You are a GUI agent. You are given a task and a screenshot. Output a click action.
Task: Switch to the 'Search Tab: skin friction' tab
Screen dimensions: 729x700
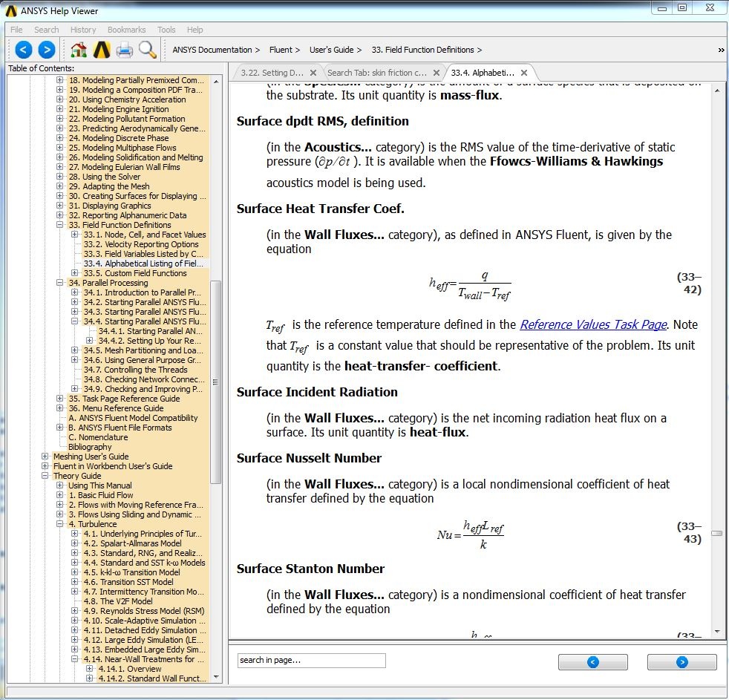click(x=377, y=73)
